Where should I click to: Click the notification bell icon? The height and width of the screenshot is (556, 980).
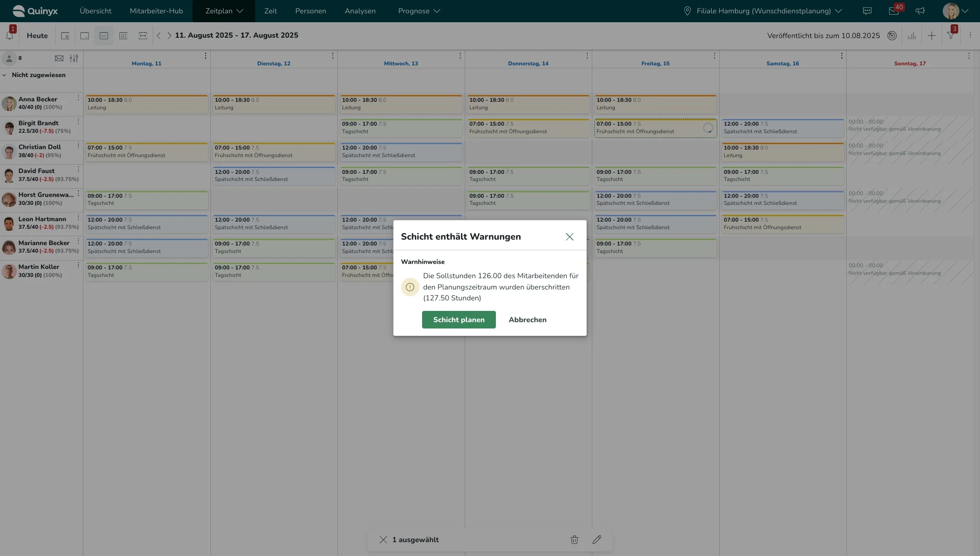pyautogui.click(x=10, y=36)
